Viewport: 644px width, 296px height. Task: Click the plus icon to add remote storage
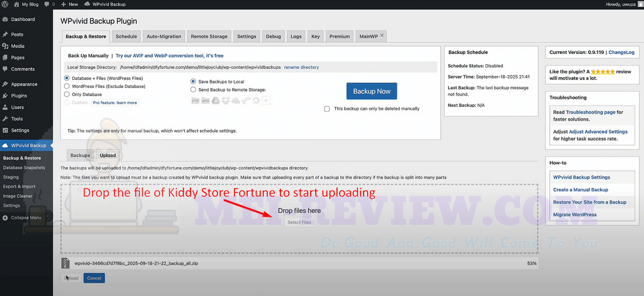pos(266,100)
